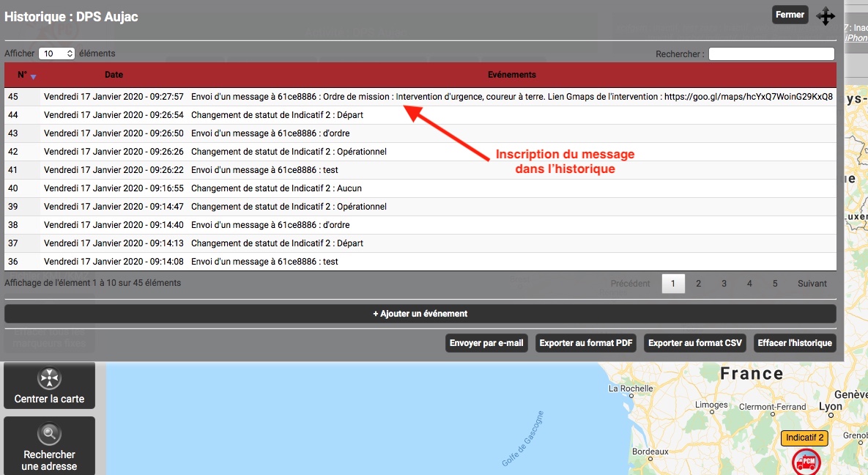Export history with Exporter au format PDF
This screenshot has height=475, width=868.
tap(586, 343)
